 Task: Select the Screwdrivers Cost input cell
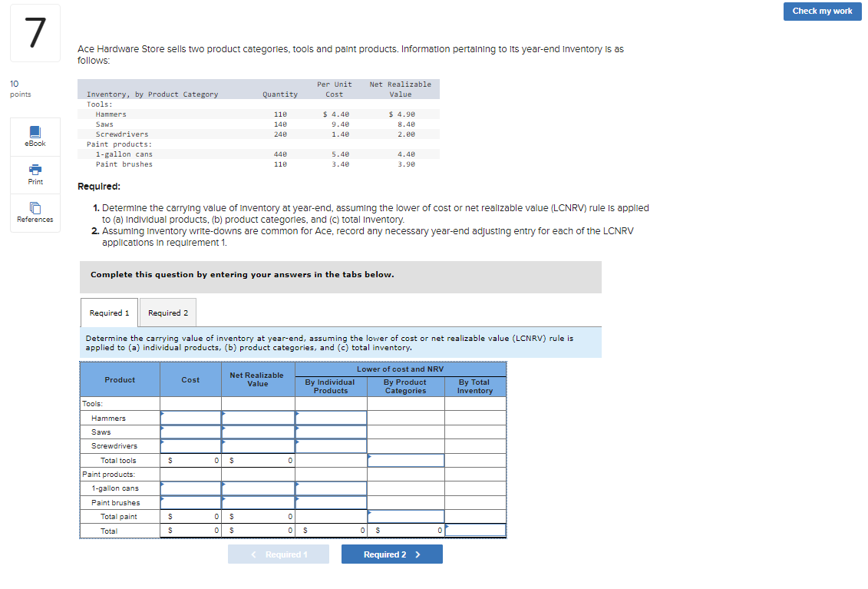click(x=191, y=445)
